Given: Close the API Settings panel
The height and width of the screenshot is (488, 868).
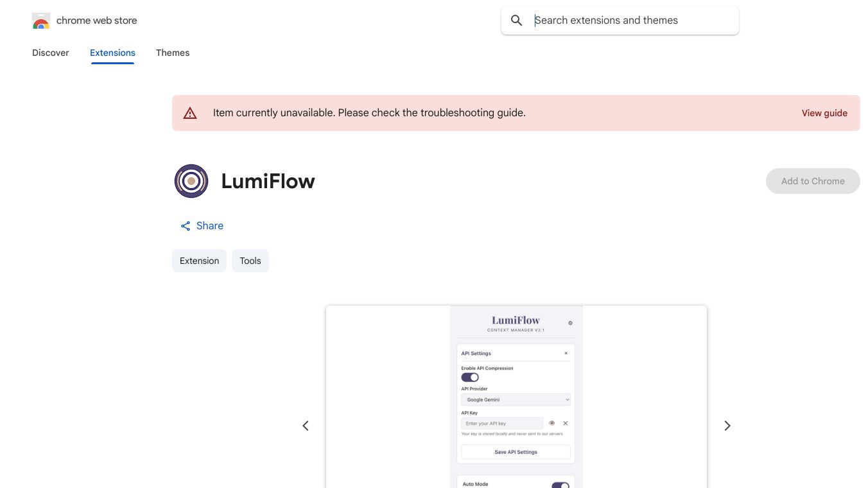Looking at the screenshot, I should (566, 353).
